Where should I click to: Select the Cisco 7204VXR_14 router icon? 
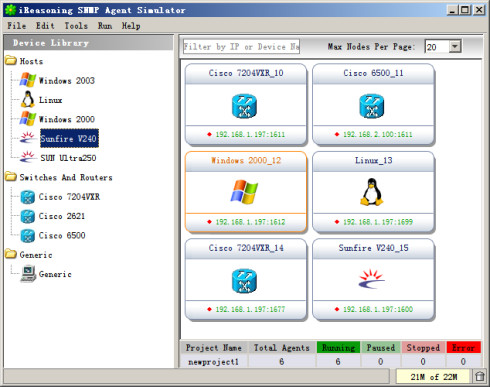[244, 281]
